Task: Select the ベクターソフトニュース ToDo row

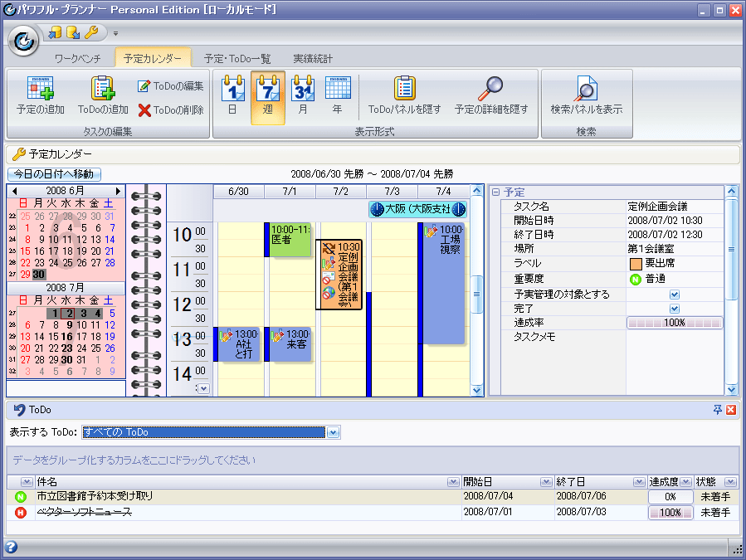Action: click(x=373, y=513)
